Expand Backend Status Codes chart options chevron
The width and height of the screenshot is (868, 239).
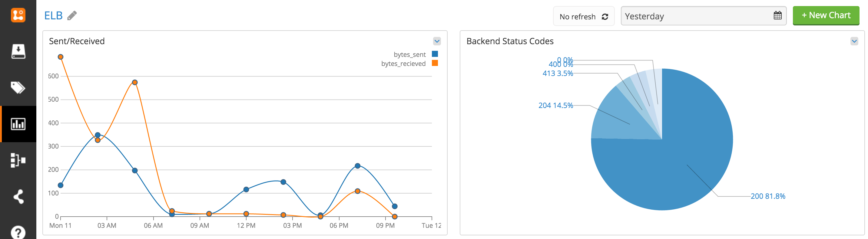tap(854, 41)
